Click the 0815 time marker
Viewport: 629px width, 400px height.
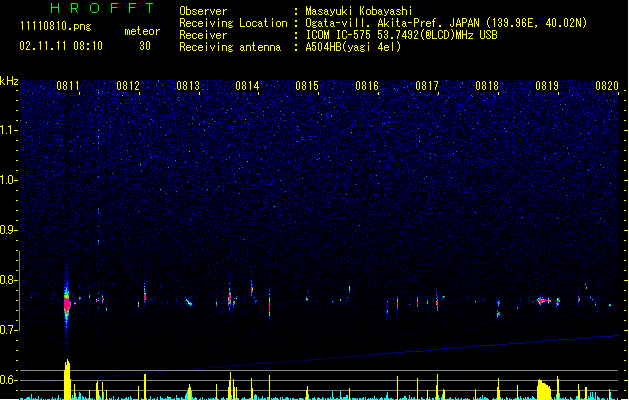(307, 86)
